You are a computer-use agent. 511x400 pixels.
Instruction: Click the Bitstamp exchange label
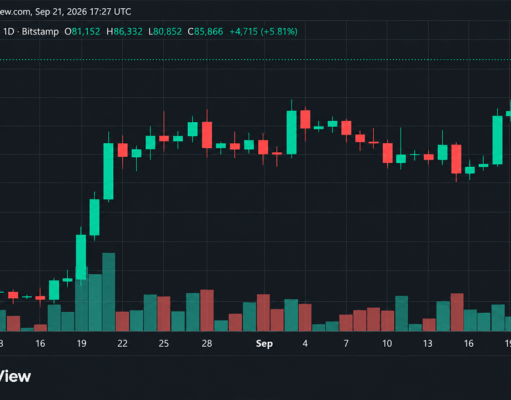click(40, 32)
